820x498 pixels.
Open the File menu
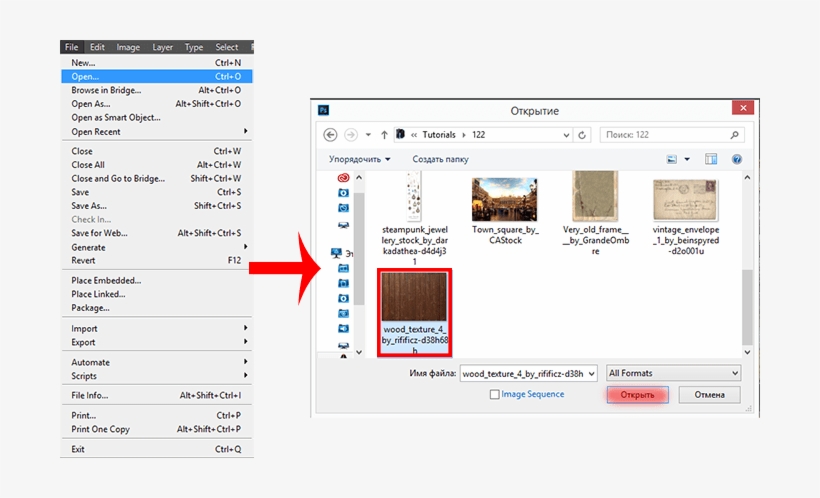point(71,47)
